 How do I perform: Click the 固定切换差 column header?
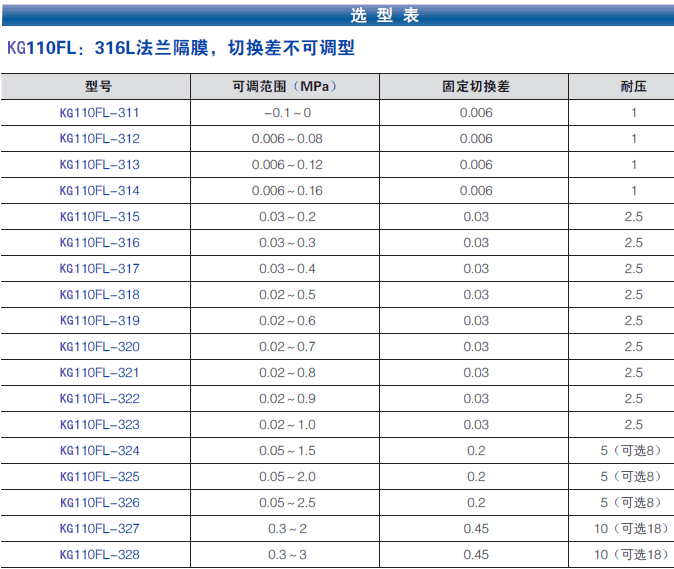click(476, 87)
